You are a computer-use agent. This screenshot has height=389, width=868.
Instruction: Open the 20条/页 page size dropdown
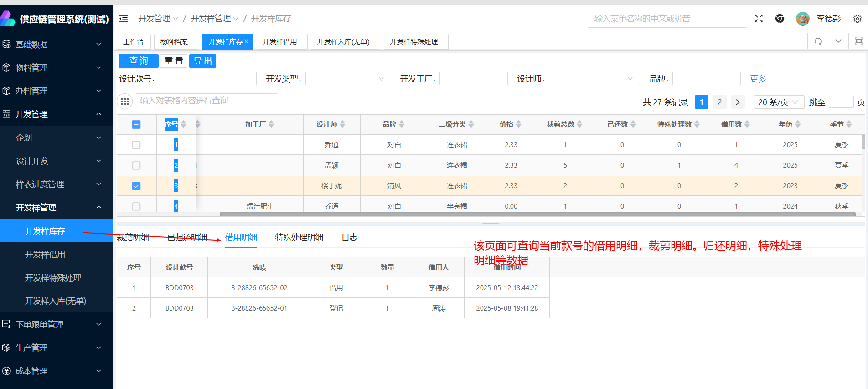point(778,102)
